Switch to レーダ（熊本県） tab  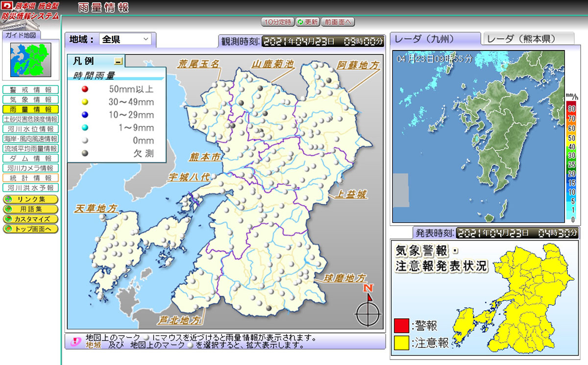[528, 39]
